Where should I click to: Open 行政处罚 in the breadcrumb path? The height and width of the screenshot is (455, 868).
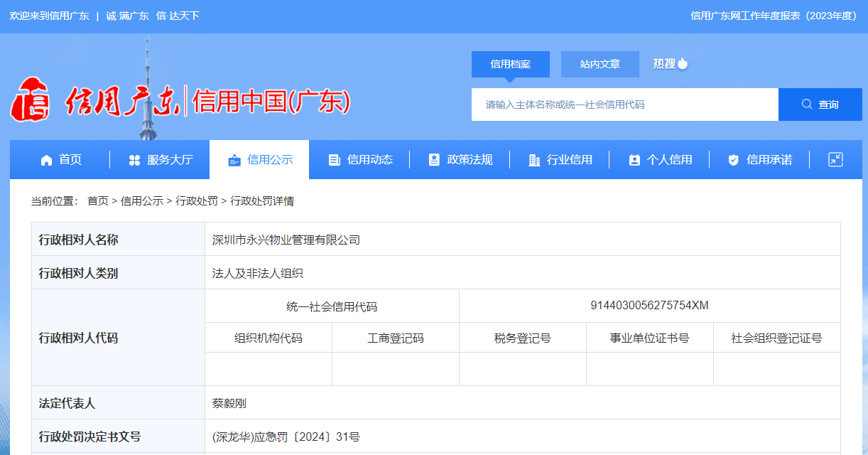tap(197, 201)
